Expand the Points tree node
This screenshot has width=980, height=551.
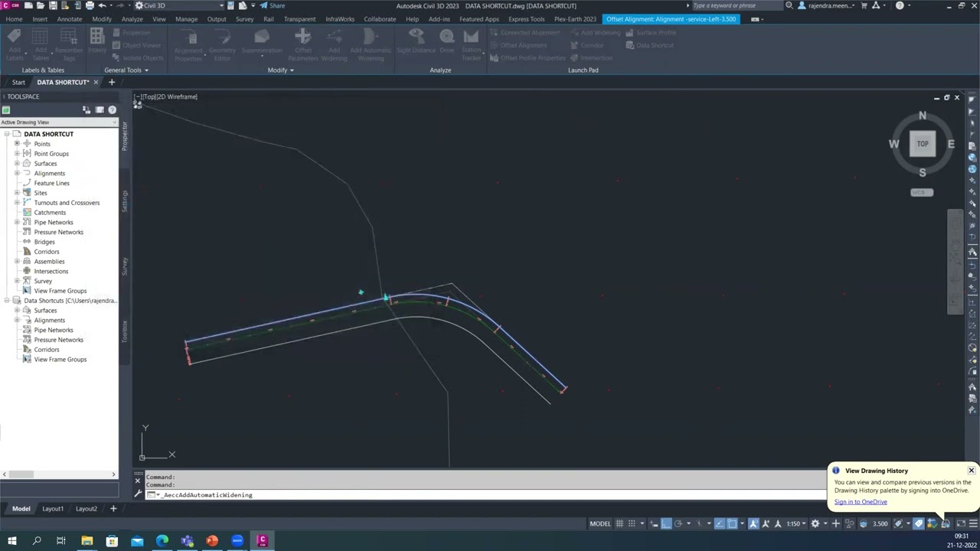17,144
